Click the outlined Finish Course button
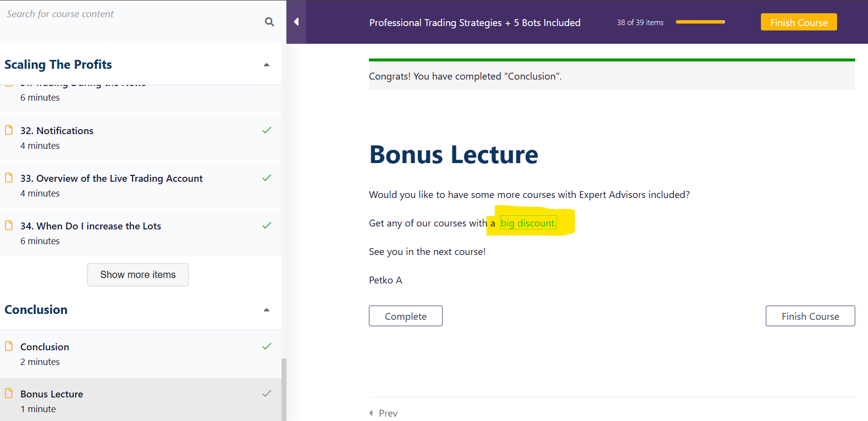 point(811,316)
